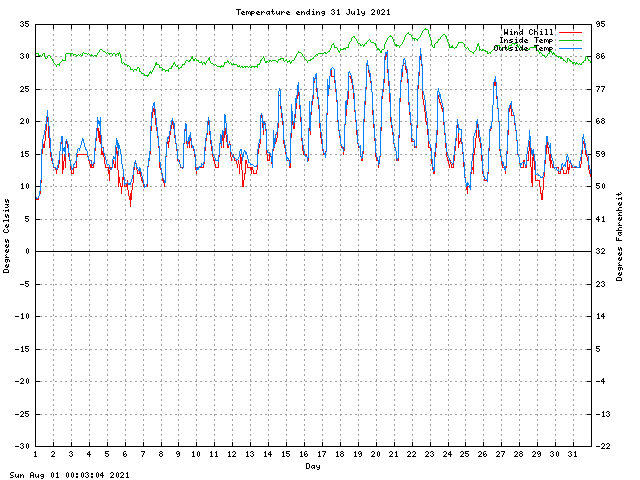The image size is (640, 480).
Task: Click the '-15' Celsius axis tick label
Action: coord(22,349)
